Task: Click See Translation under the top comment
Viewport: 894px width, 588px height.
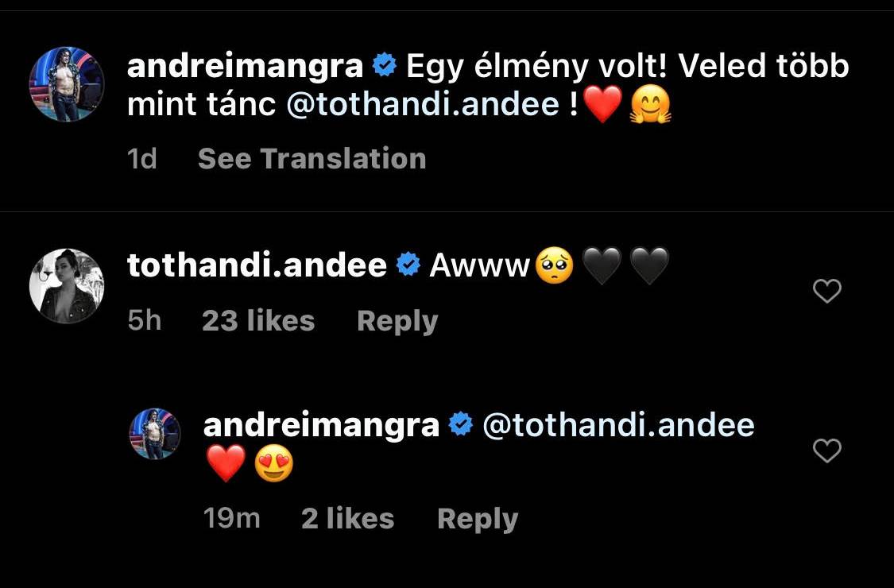Action: coord(312,158)
